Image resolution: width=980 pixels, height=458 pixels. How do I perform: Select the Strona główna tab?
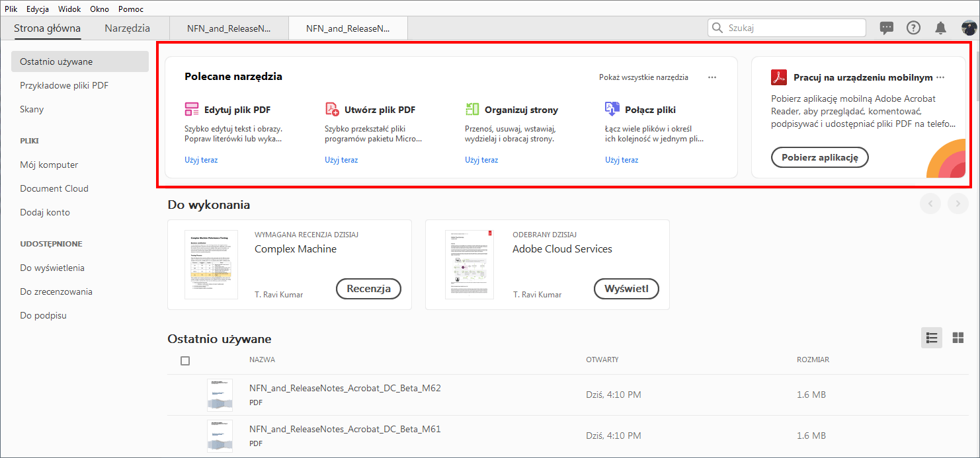pos(47,28)
